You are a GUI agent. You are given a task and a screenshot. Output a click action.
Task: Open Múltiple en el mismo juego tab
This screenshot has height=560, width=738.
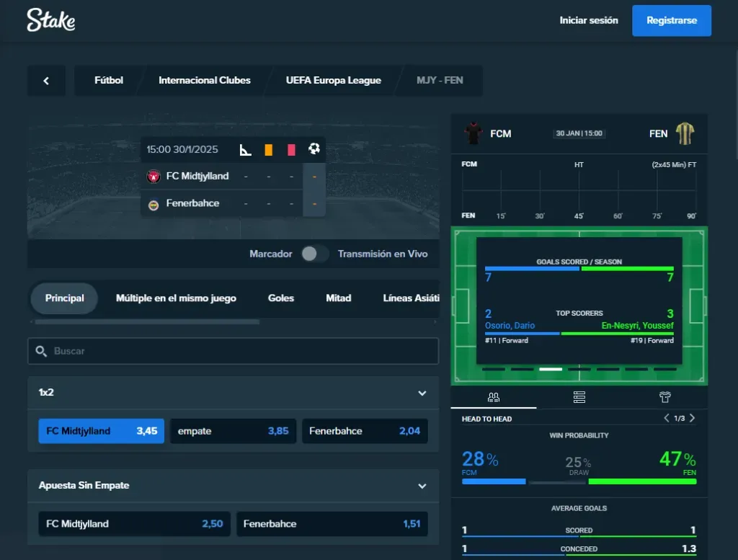(176, 298)
